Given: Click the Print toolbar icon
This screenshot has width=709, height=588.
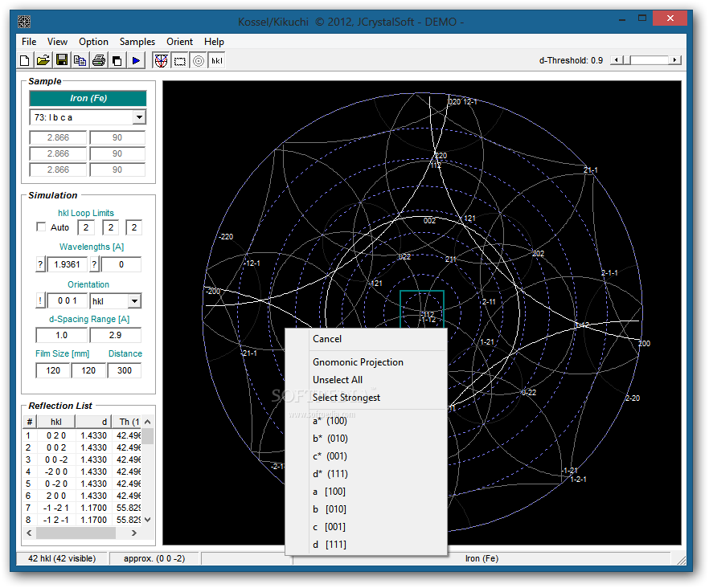Looking at the screenshot, I should 99,60.
